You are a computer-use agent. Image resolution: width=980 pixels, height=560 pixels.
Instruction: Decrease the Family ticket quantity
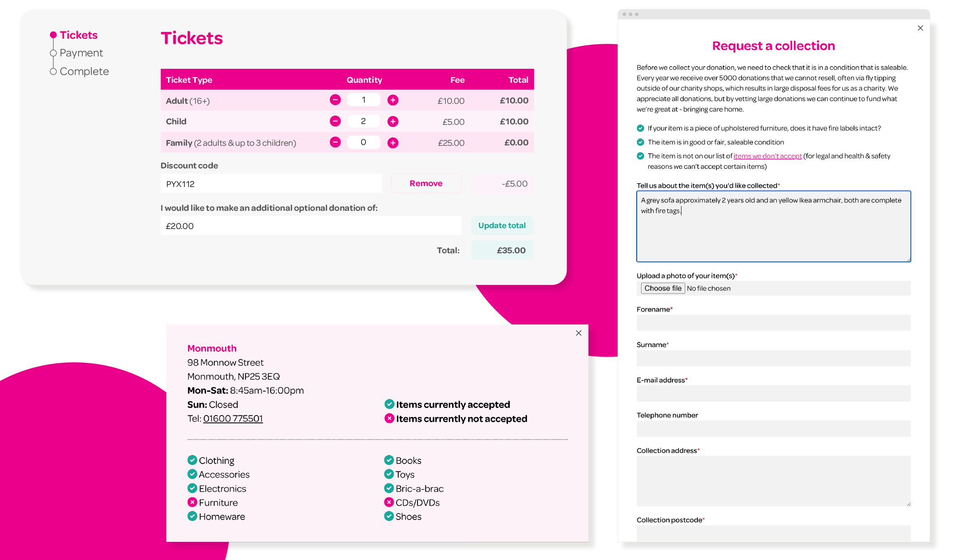pos(335,142)
